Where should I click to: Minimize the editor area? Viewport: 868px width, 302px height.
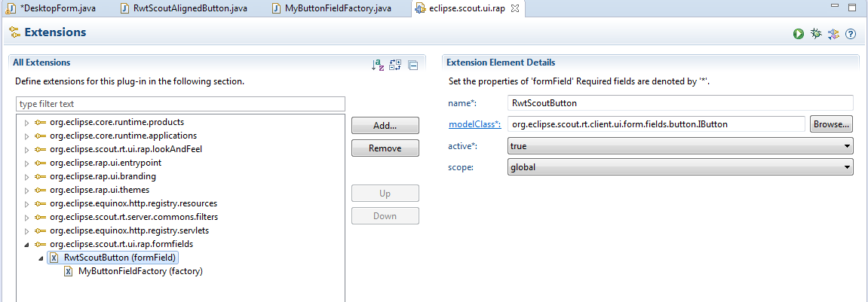836,6
